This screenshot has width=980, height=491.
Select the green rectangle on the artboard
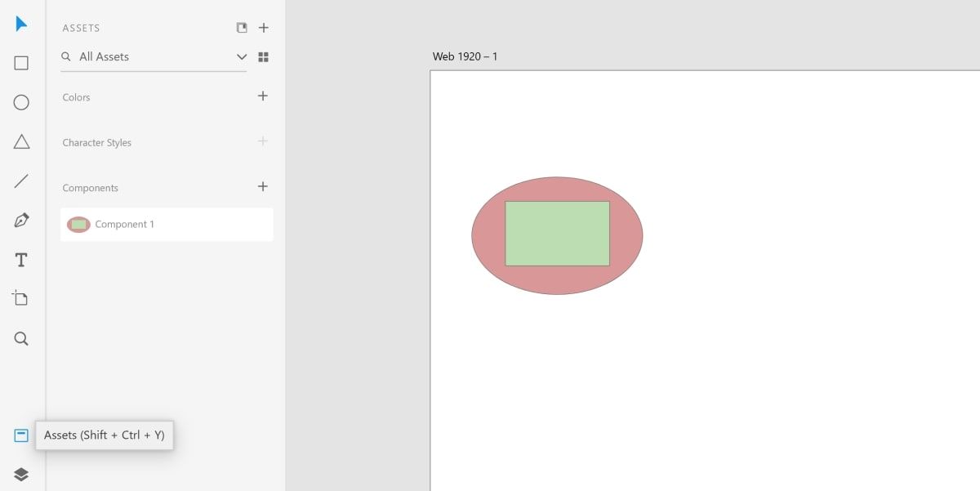(x=557, y=234)
